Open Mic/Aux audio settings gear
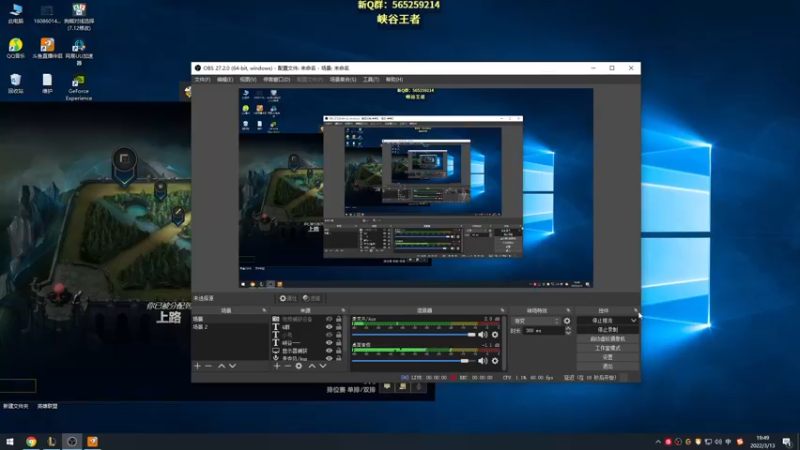The height and width of the screenshot is (450, 800). pyautogui.click(x=495, y=335)
